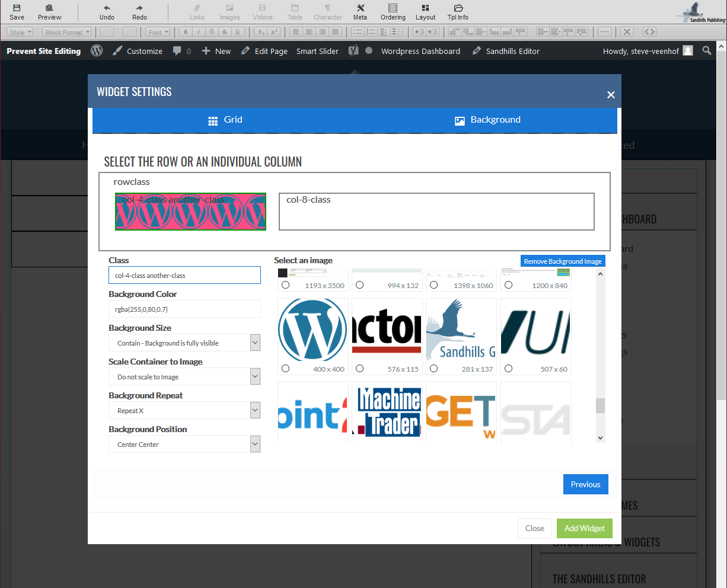Open Smart Slider in admin bar
Image resolution: width=727 pixels, height=588 pixels.
click(317, 51)
